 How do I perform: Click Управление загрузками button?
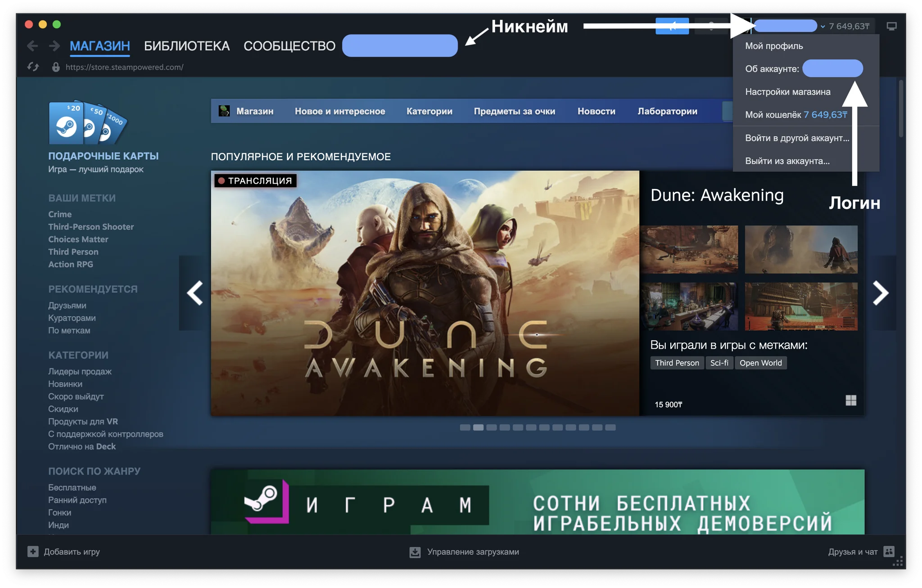click(x=464, y=552)
